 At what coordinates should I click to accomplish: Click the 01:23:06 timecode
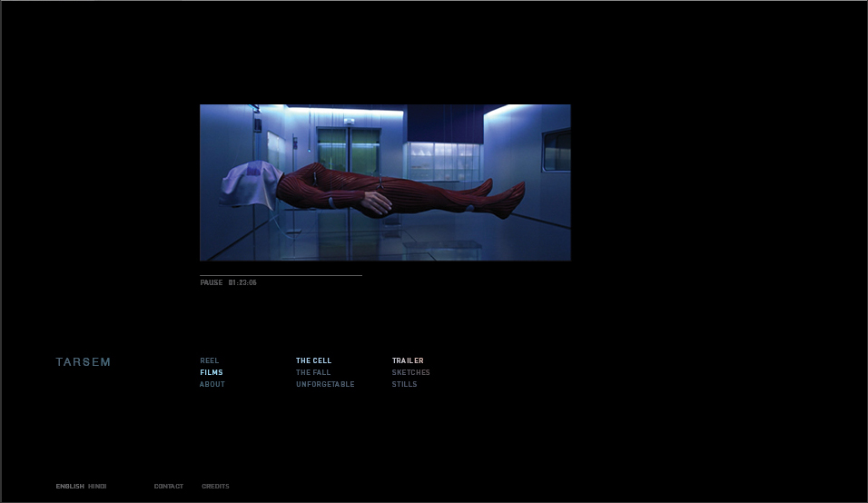(x=242, y=282)
